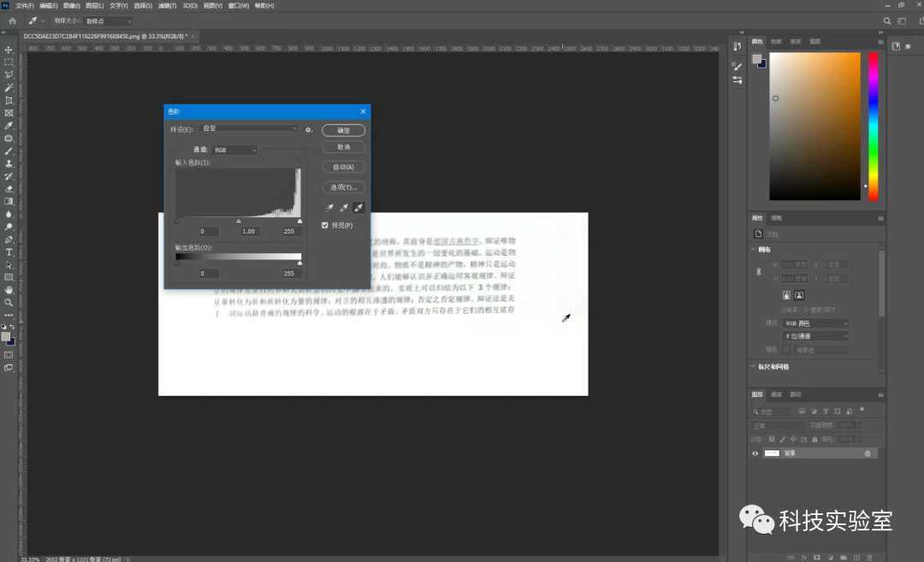Open the 通道 RGB channel dropdown
This screenshot has height=562, width=924.
(234, 150)
